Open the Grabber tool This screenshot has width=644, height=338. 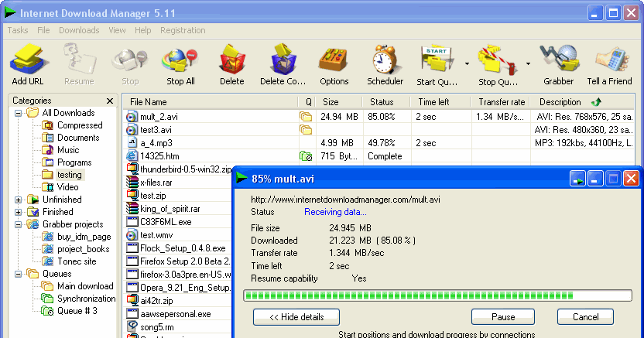(559, 64)
